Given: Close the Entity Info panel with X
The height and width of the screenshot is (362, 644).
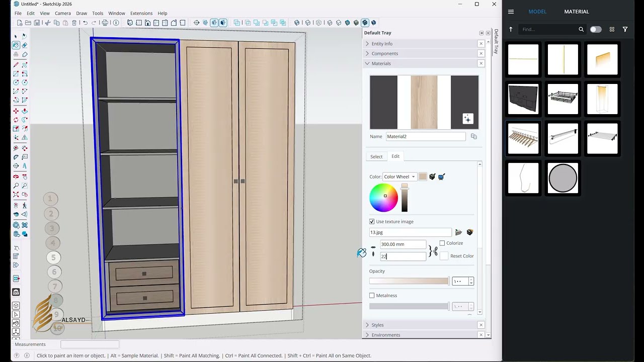Looking at the screenshot, I should [481, 44].
